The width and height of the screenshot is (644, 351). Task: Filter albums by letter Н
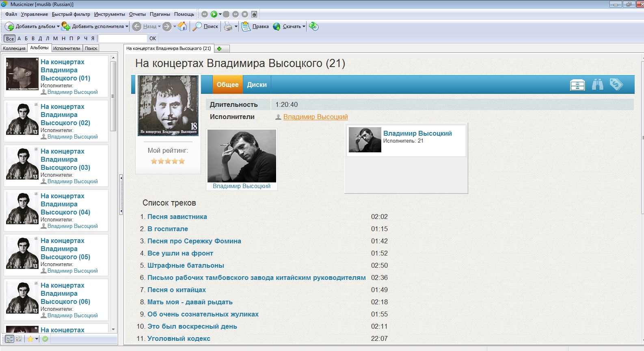[x=63, y=39]
